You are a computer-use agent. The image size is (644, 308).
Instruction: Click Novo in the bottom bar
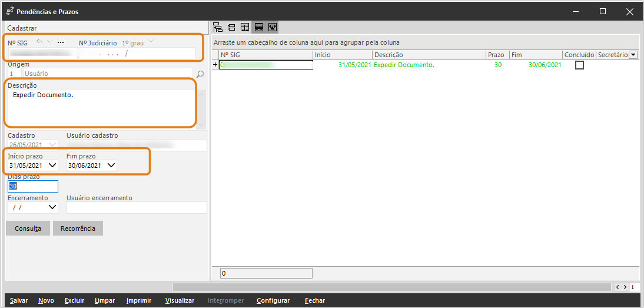coord(46,300)
